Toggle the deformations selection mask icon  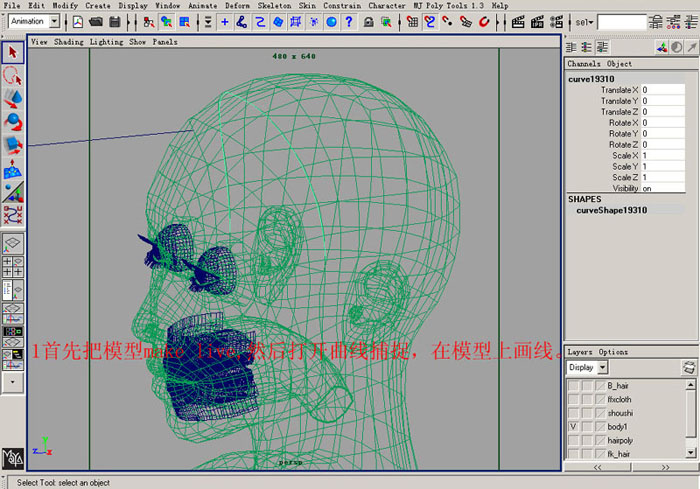296,22
